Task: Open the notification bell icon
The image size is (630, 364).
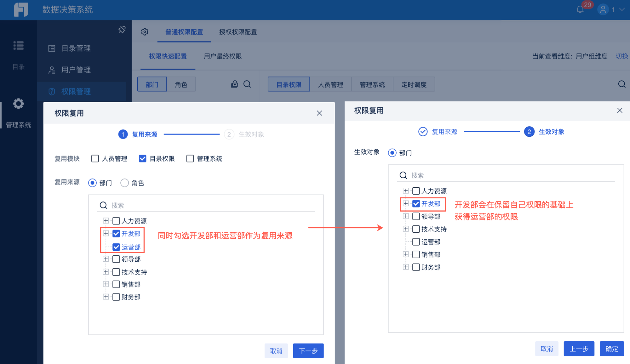Action: pyautogui.click(x=580, y=9)
